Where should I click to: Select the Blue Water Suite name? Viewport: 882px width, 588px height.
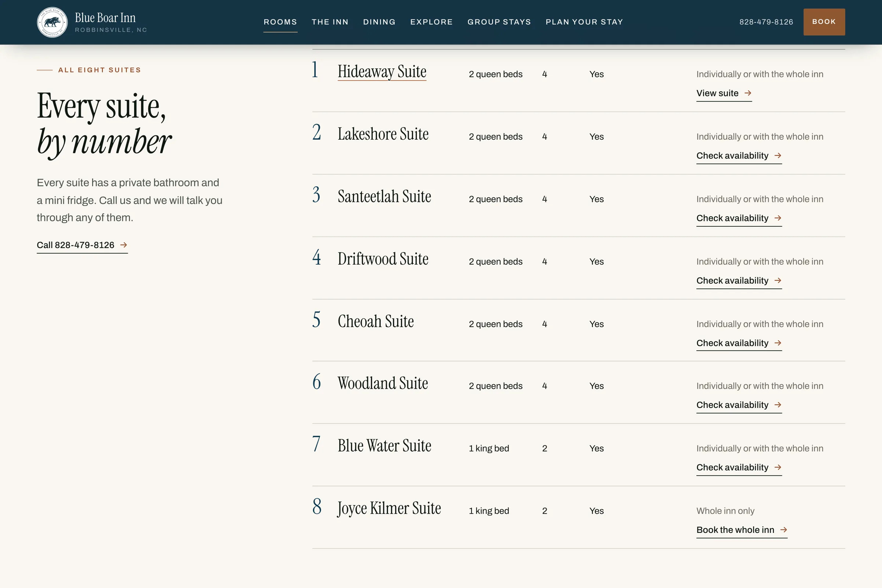[x=384, y=446]
